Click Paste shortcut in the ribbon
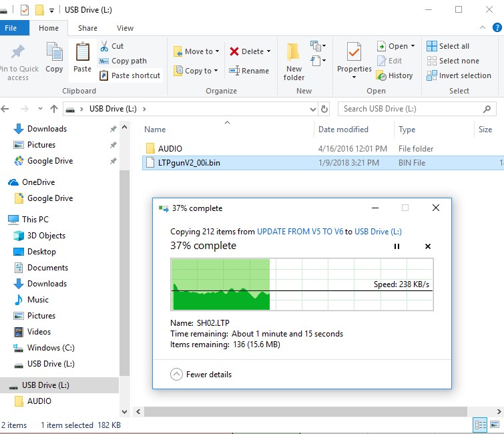The width and height of the screenshot is (504, 434). (130, 75)
